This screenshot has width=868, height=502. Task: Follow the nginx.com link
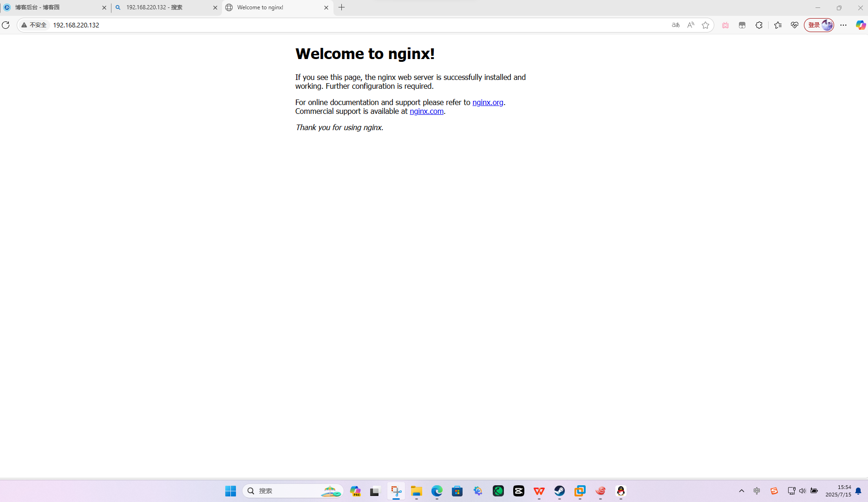pos(426,111)
